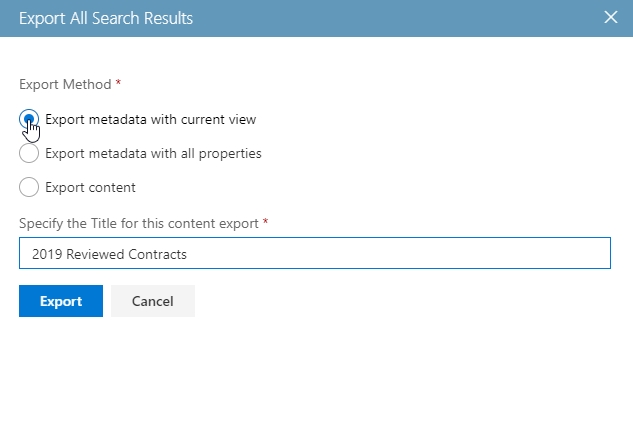Click the "Export Method" field label

click(65, 85)
